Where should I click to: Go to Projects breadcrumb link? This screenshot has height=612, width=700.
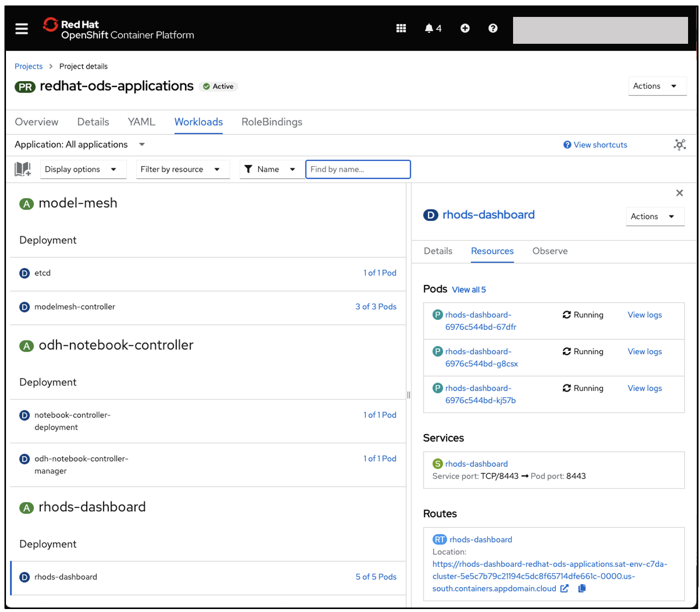click(28, 66)
